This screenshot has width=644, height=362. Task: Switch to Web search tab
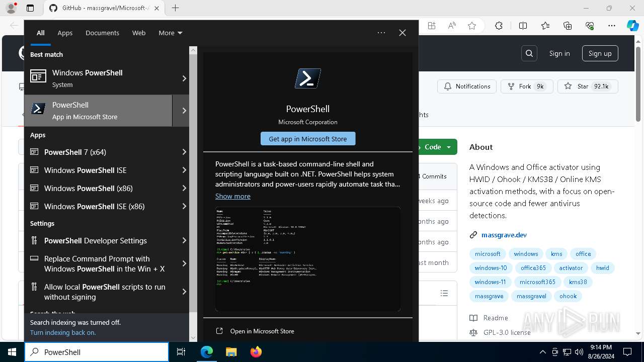[x=139, y=33]
